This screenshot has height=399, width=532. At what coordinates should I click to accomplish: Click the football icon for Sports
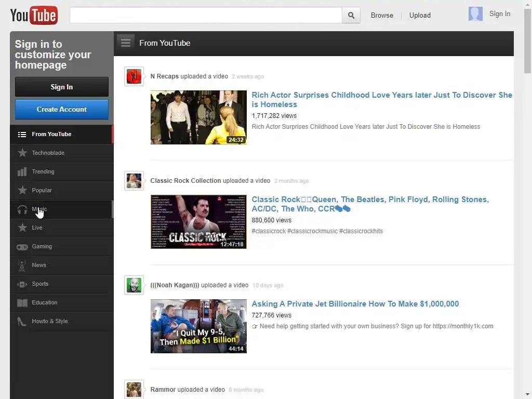[22, 284]
